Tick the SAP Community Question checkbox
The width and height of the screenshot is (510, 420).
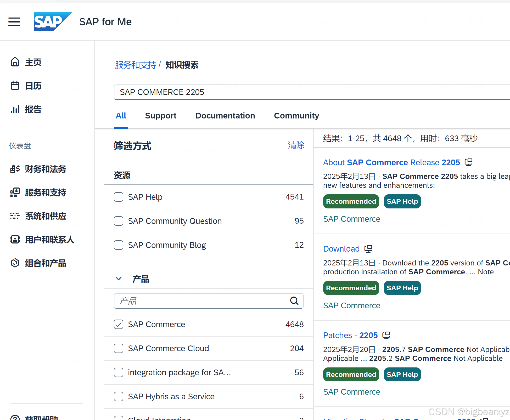point(119,221)
